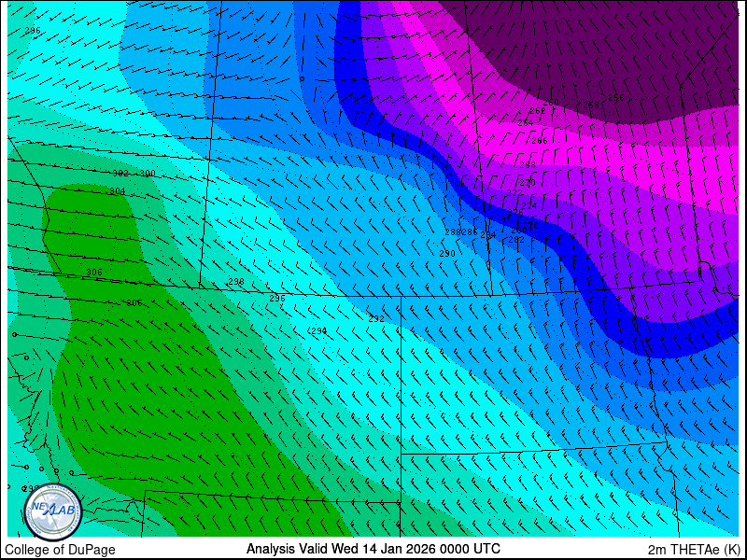Click the 284 contour label
747x560 pixels.
(x=487, y=235)
